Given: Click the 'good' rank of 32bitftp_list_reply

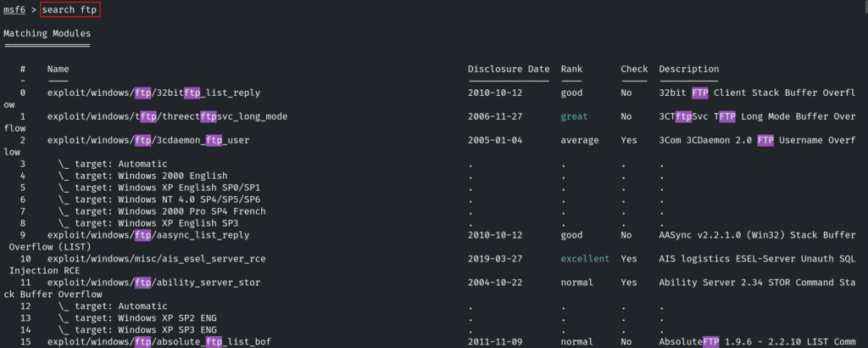Looking at the screenshot, I should tap(571, 93).
